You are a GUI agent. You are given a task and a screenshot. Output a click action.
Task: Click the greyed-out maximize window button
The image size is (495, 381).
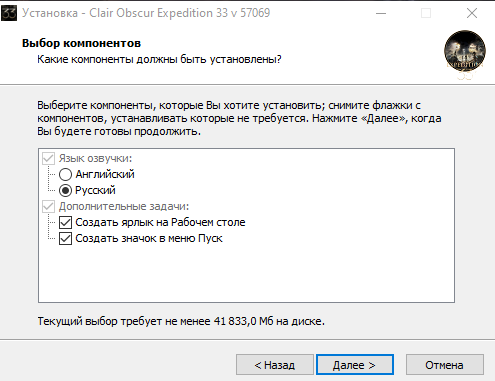point(426,13)
